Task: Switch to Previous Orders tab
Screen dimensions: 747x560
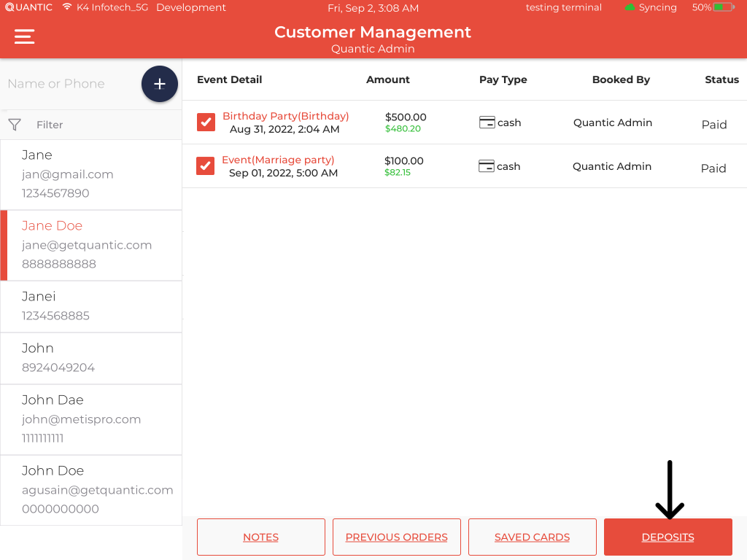Action: (x=396, y=537)
